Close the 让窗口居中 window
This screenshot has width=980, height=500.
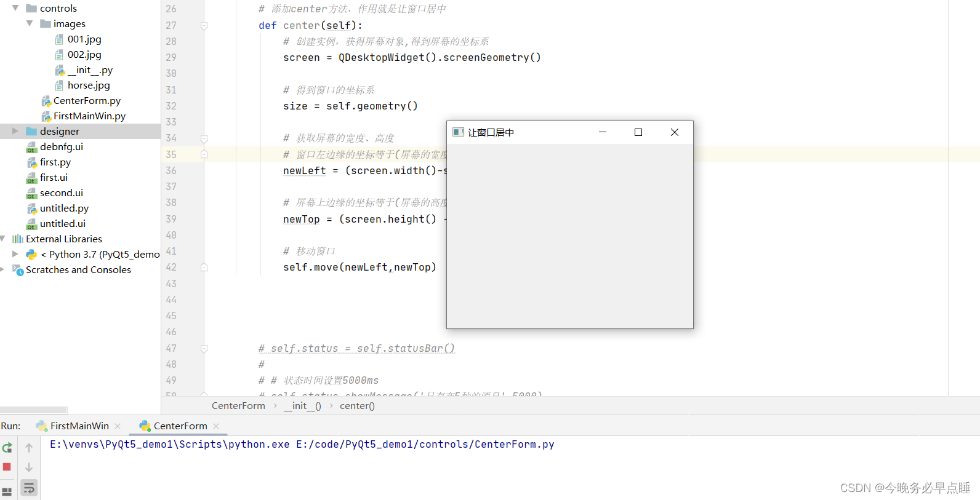(675, 132)
